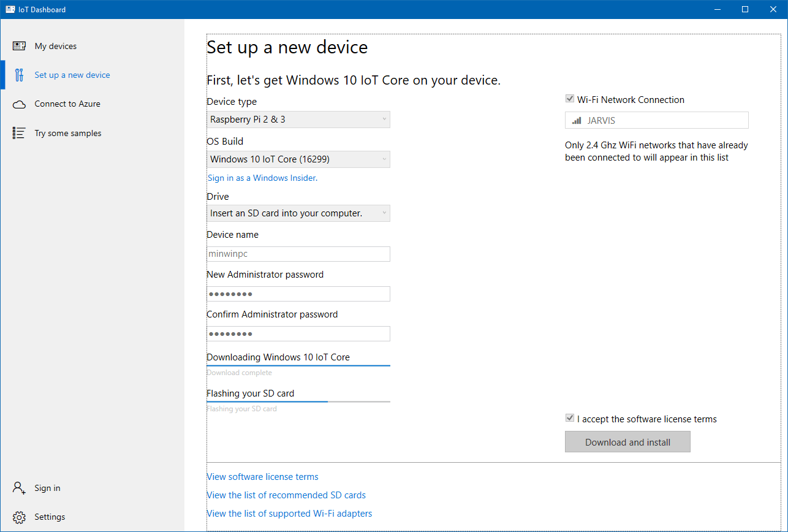Screen dimensions: 788x532
Task: Switch to the Connect to Azure section
Action: [x=67, y=104]
